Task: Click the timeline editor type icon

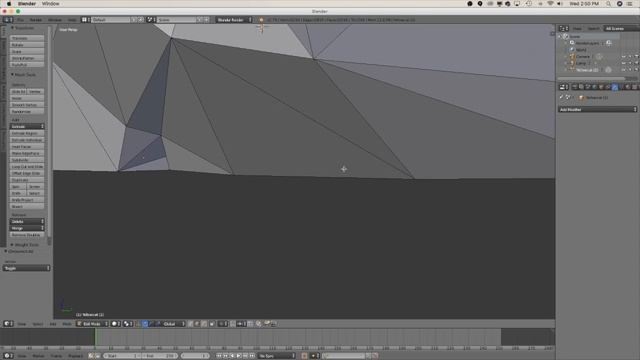Action: click(8, 356)
